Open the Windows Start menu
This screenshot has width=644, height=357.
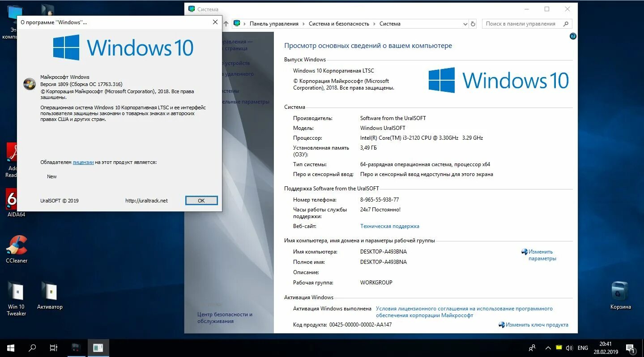tap(11, 348)
